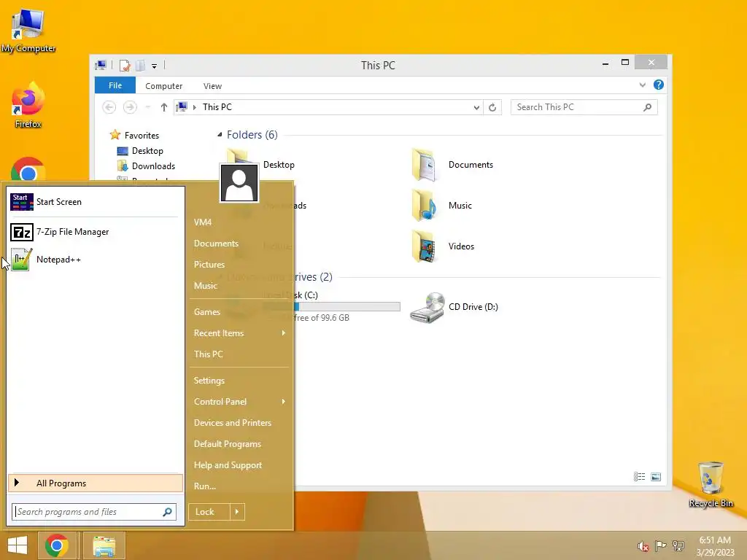The height and width of the screenshot is (560, 747).
Task: Open Notepad++ from the Start menu
Action: [x=96, y=260]
